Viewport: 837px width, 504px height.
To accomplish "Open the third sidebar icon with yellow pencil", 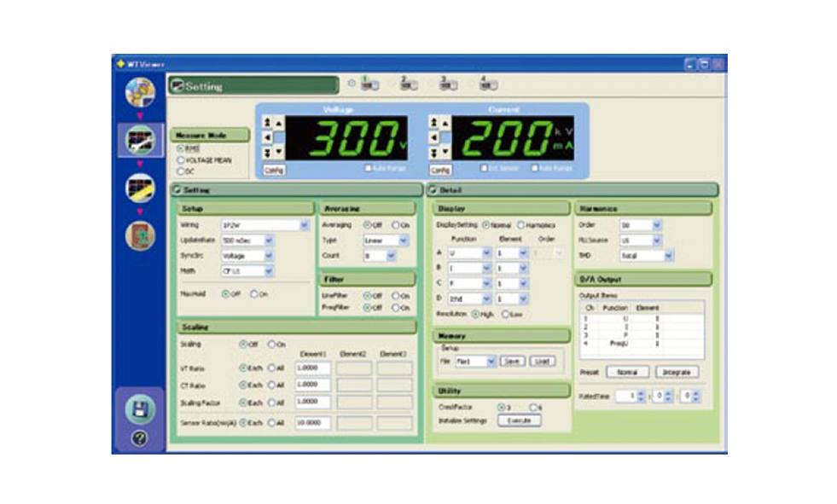I will click(x=140, y=188).
